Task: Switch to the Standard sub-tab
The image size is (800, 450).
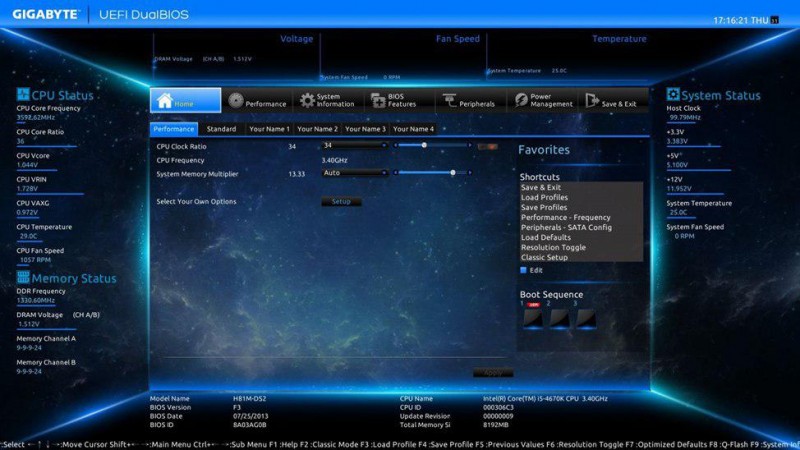Action: (221, 129)
